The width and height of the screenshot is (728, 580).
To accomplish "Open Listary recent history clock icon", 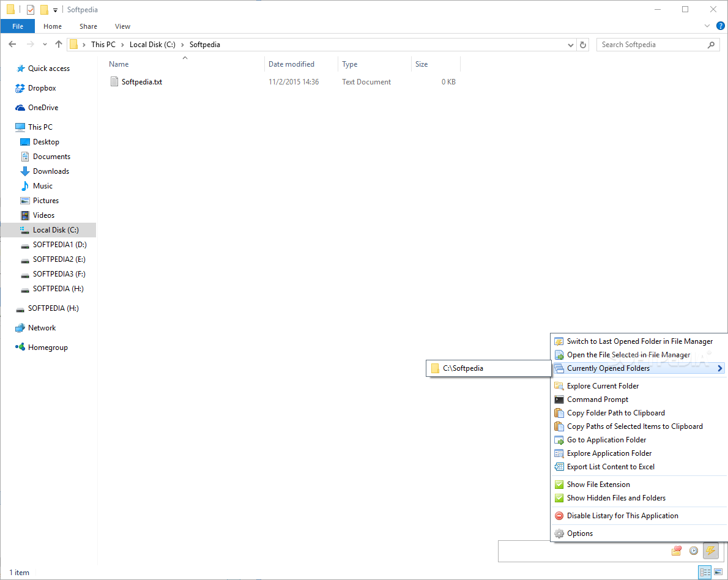I will 694,551.
